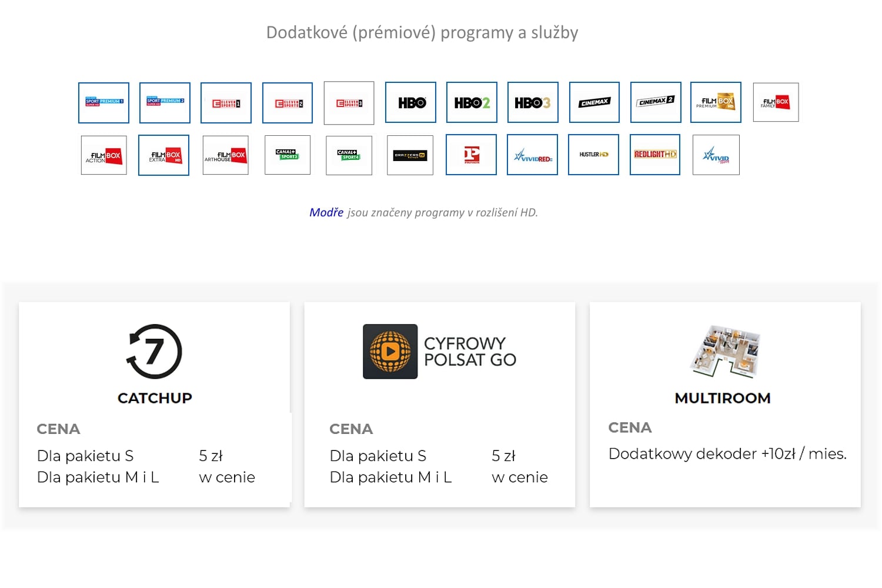Click 'w cenie' in Catchup card

click(x=227, y=477)
